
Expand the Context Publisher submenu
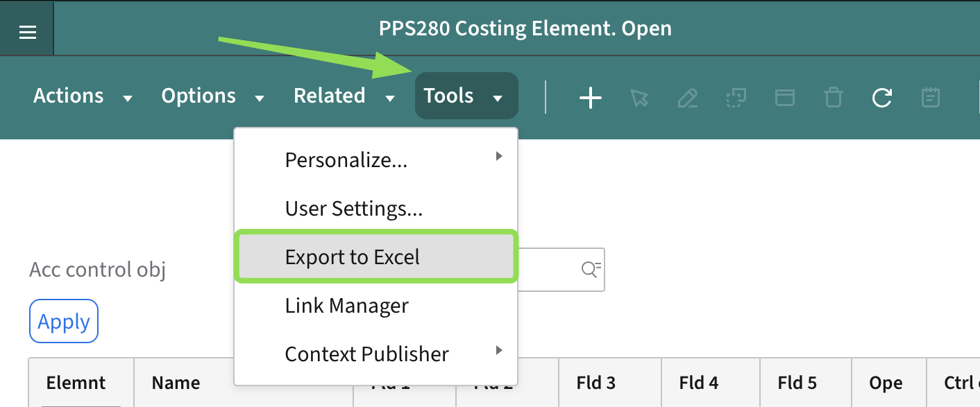pyautogui.click(x=375, y=354)
